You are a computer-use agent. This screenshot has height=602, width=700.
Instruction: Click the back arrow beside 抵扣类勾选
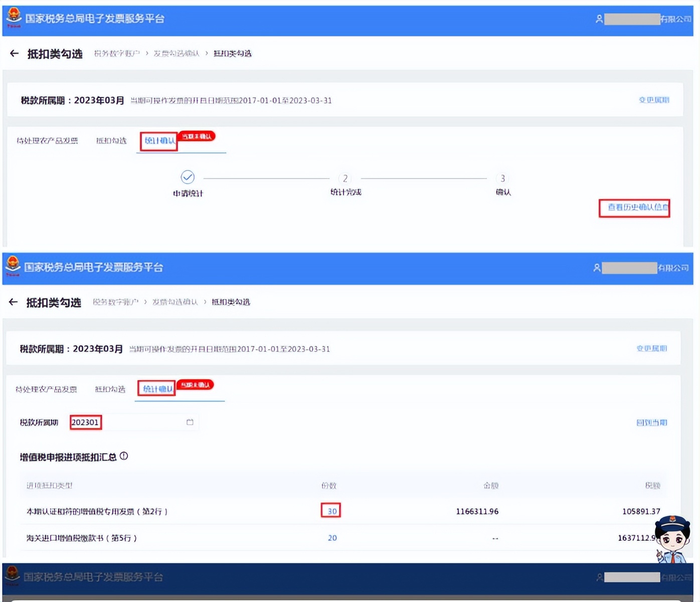pos(14,53)
